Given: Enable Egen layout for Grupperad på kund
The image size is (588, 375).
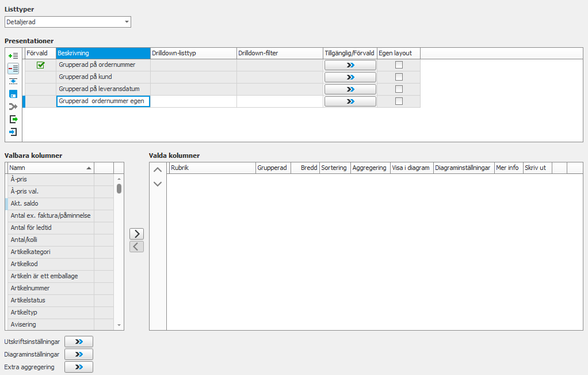Looking at the screenshot, I should [399, 77].
